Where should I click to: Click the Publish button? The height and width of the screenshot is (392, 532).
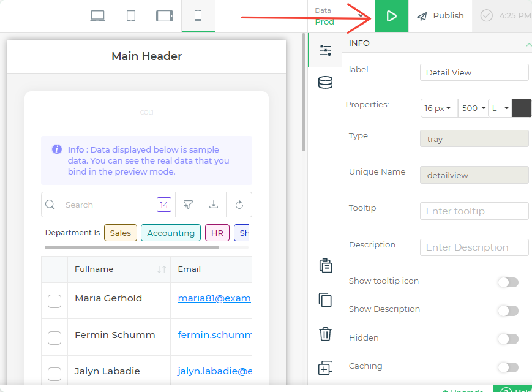click(x=441, y=16)
